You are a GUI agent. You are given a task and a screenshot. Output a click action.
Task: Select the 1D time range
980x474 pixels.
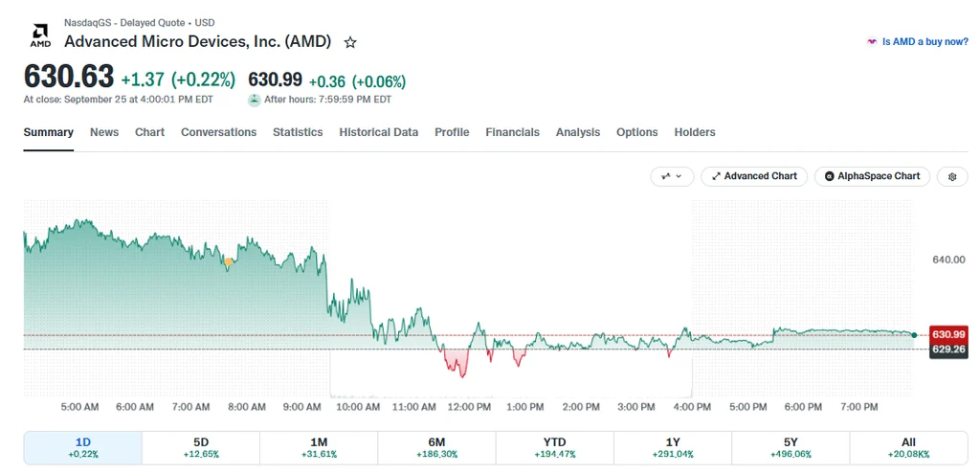coord(83,448)
